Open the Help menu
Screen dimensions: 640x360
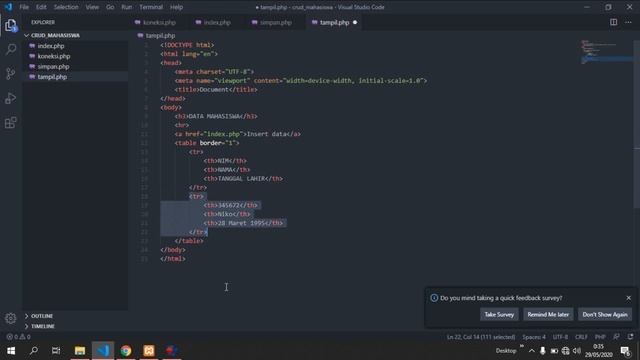coord(176,7)
